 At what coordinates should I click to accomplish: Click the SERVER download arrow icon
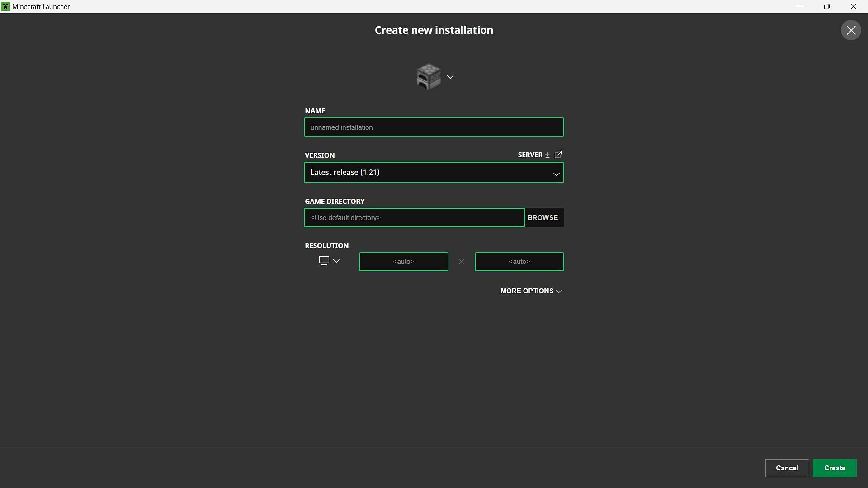point(547,155)
